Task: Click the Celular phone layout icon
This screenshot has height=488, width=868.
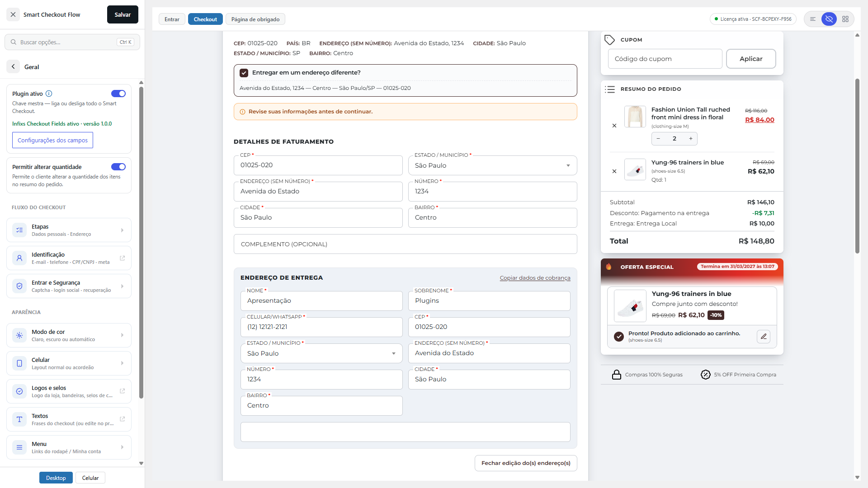Action: tap(19, 363)
